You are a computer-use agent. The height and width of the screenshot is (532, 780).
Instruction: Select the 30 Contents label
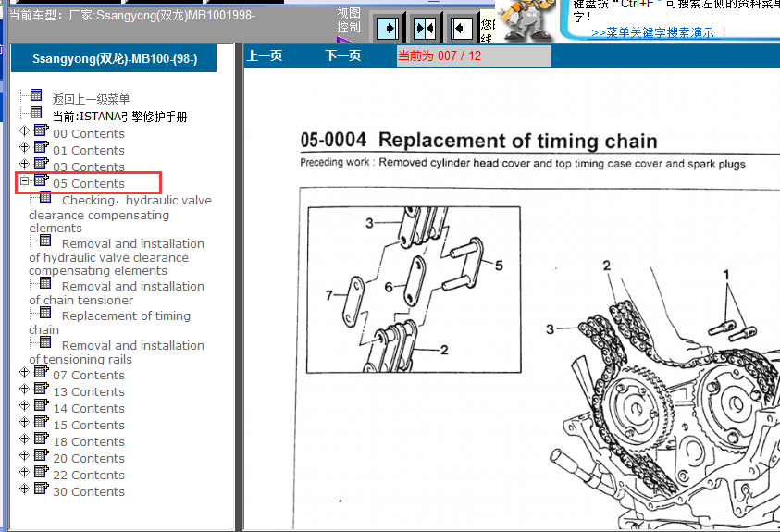coord(89,491)
